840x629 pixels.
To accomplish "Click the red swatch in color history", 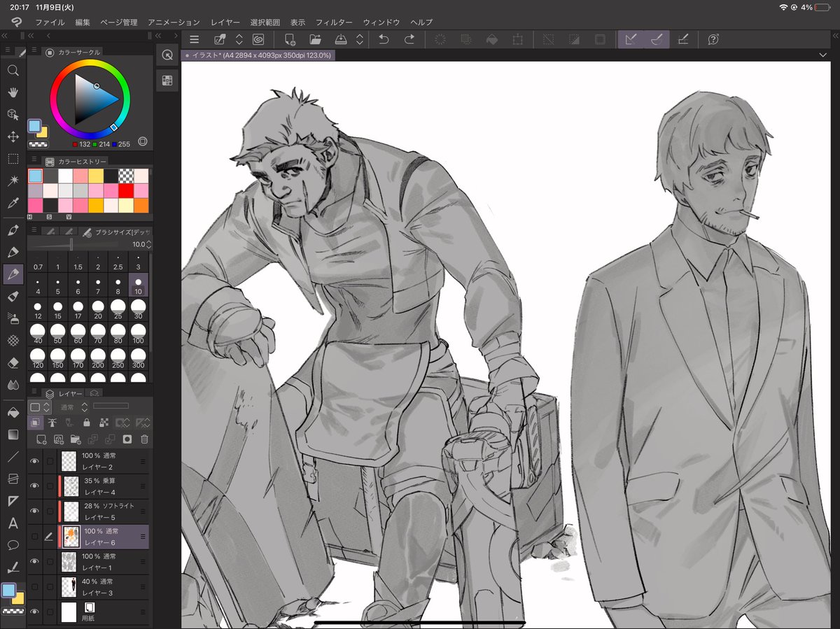I will point(126,190).
